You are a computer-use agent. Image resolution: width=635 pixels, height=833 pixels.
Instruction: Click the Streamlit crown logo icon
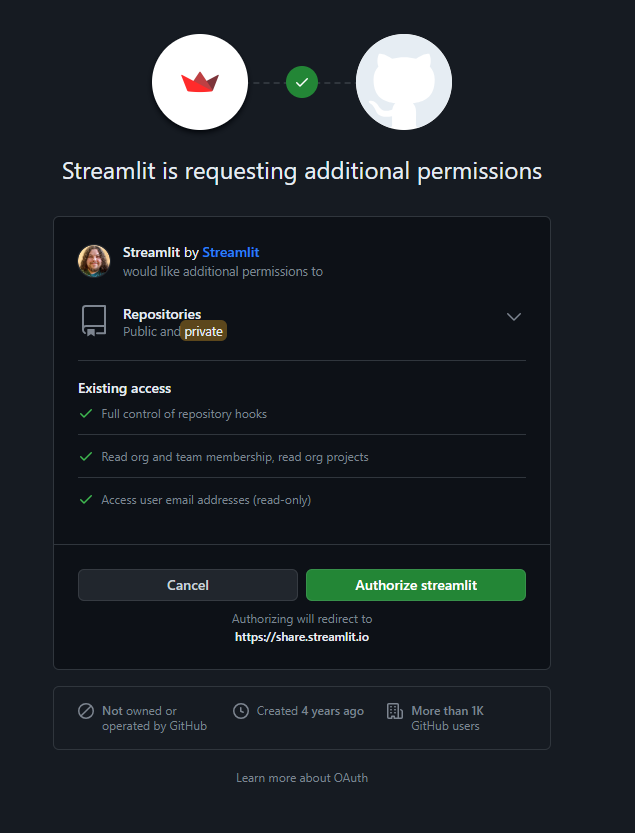[199, 82]
